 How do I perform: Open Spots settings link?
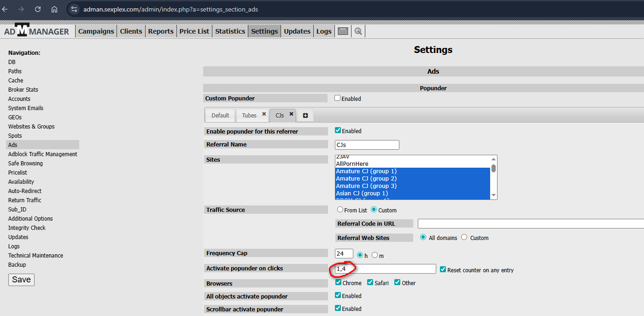coord(15,135)
